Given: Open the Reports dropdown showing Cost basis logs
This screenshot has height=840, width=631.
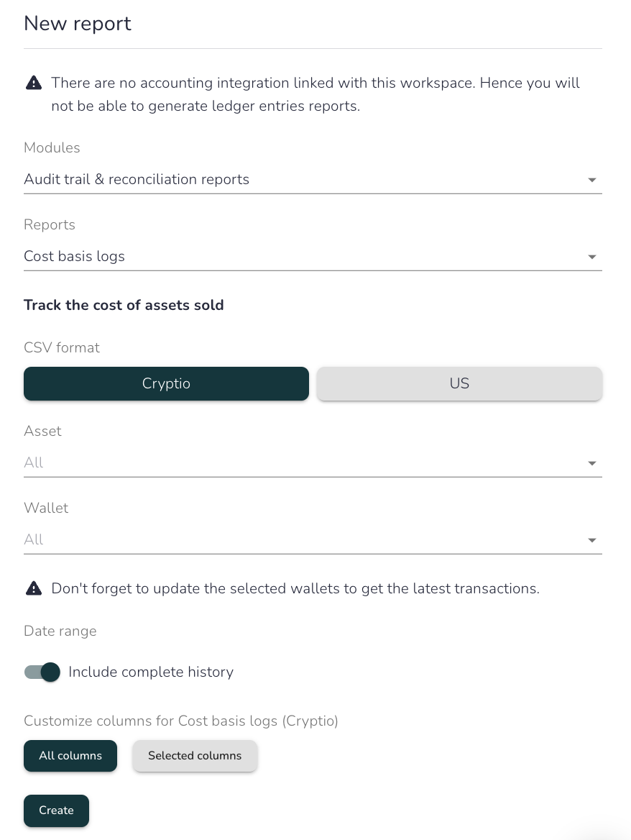Looking at the screenshot, I should pyautogui.click(x=313, y=257).
